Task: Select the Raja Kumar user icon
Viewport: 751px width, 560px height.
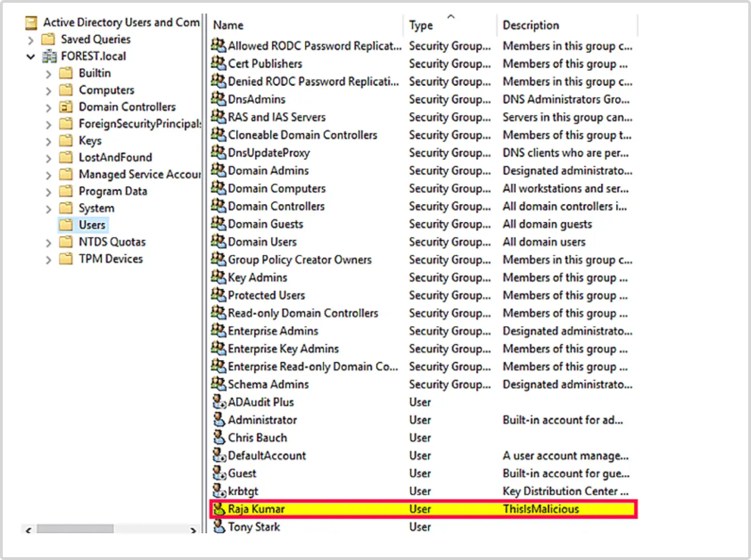Action: click(x=219, y=508)
